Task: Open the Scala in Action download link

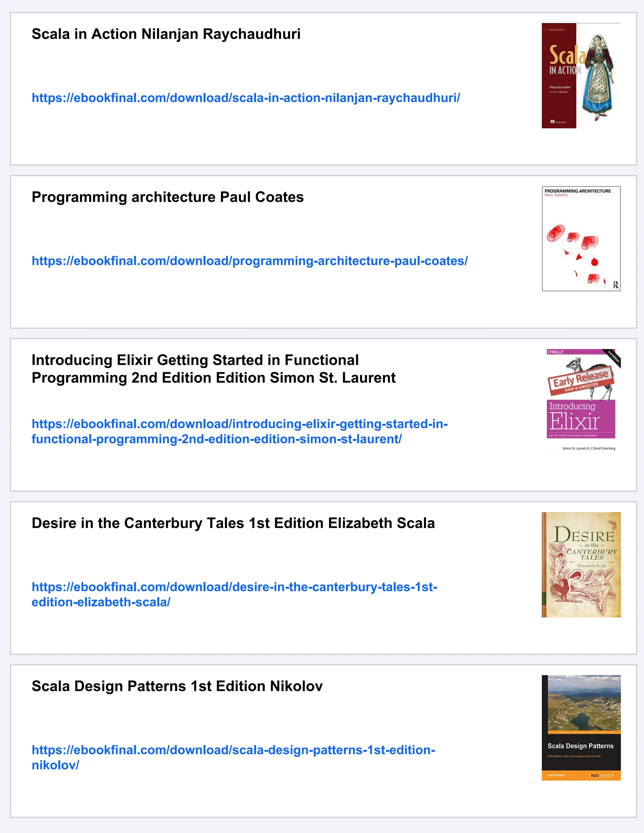Action: tap(246, 98)
